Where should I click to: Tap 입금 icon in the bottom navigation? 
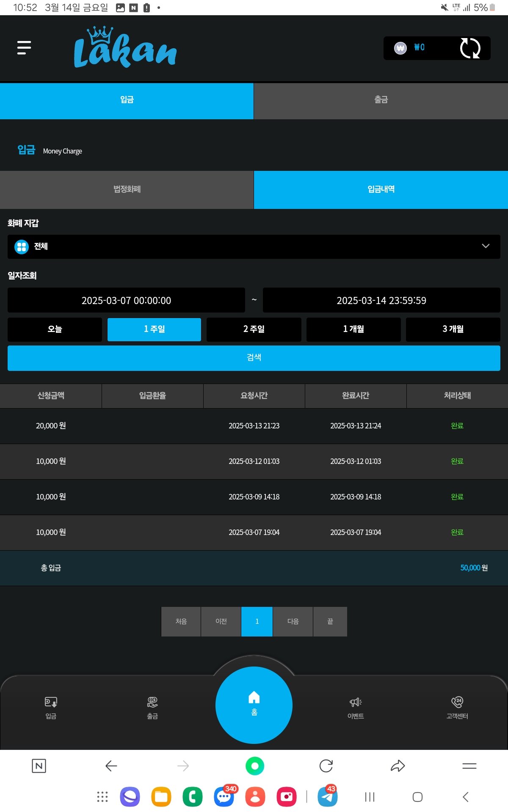51,708
